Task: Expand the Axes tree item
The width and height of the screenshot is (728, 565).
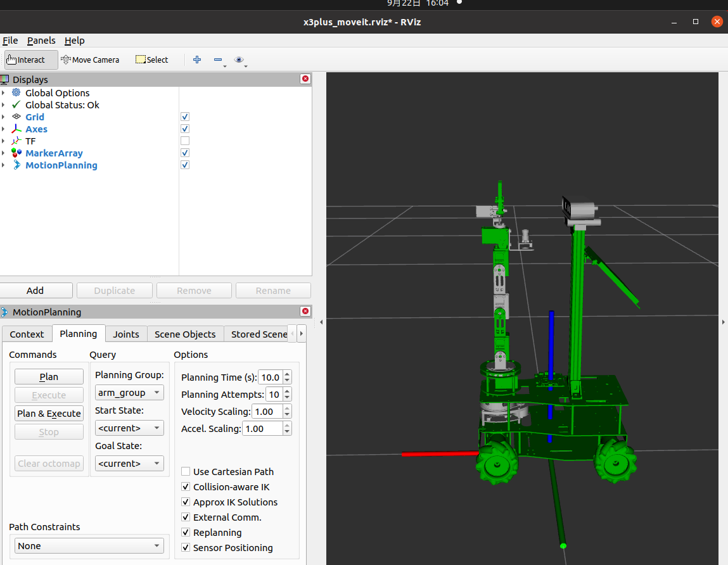Action: [3, 129]
